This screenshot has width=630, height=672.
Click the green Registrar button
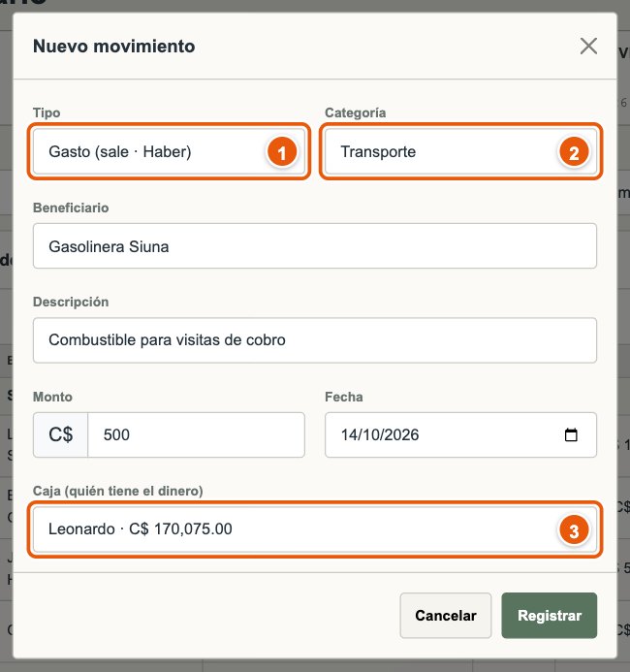point(549,616)
